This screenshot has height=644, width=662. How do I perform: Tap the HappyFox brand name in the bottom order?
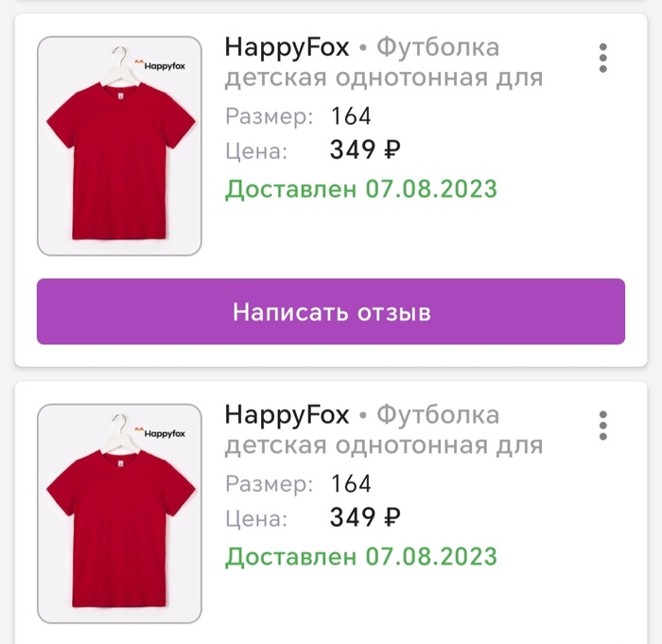click(287, 414)
